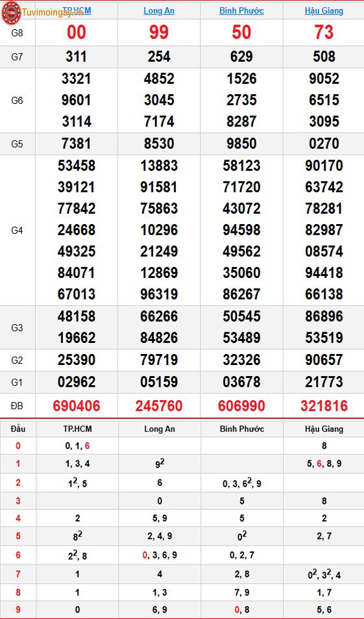Click the red Đầu digit 7 row label

18,574
